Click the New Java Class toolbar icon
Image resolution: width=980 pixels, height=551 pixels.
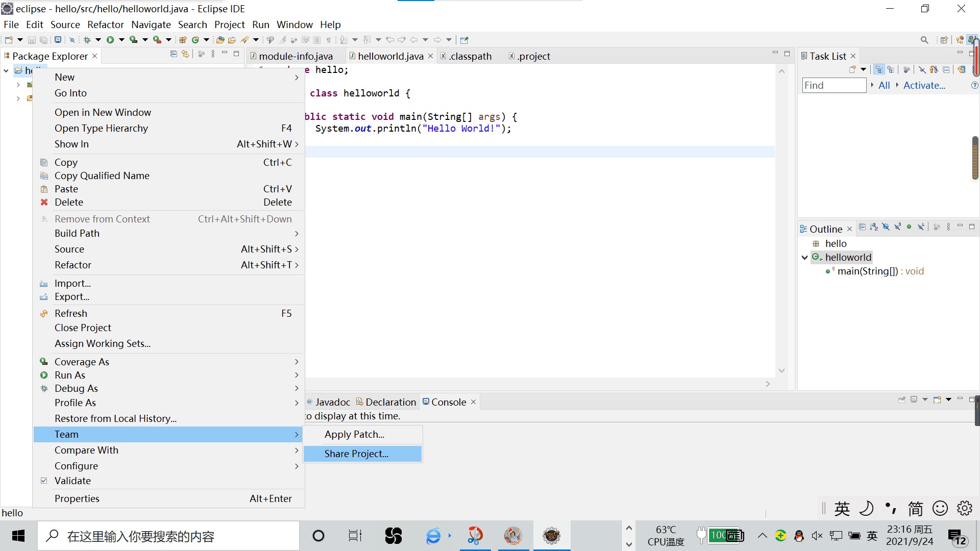195,40
